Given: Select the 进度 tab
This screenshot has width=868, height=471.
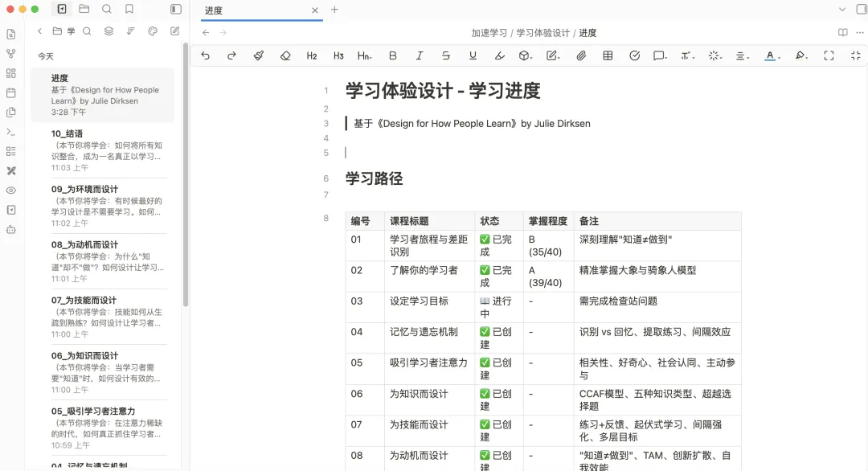Looking at the screenshot, I should coord(262,10).
